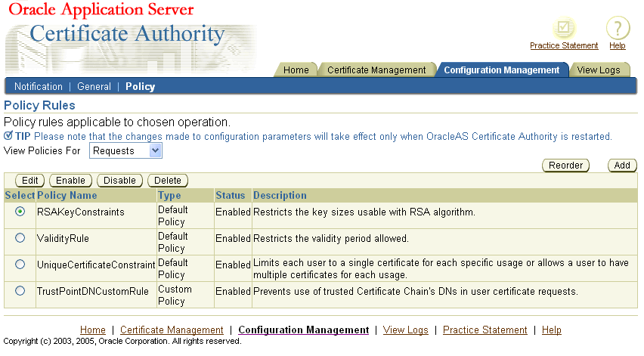Click the Edit button
This screenshot has height=356, width=644.
click(x=30, y=180)
